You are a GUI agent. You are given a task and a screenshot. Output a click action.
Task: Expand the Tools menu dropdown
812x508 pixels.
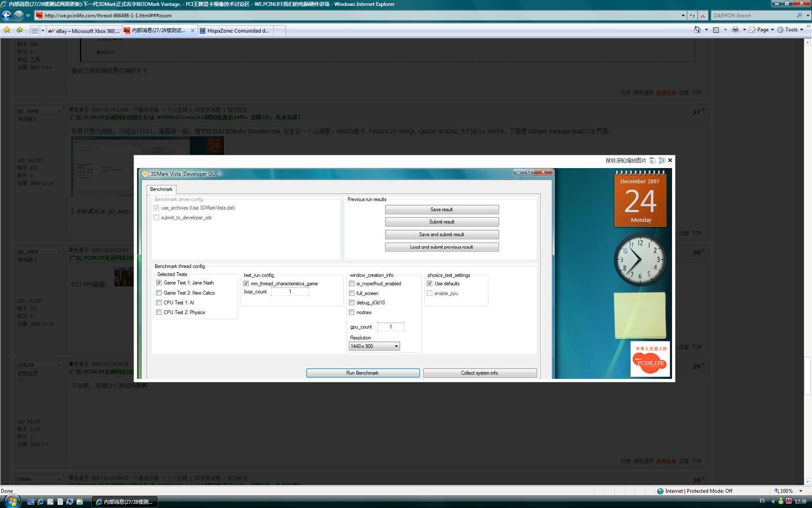[792, 30]
